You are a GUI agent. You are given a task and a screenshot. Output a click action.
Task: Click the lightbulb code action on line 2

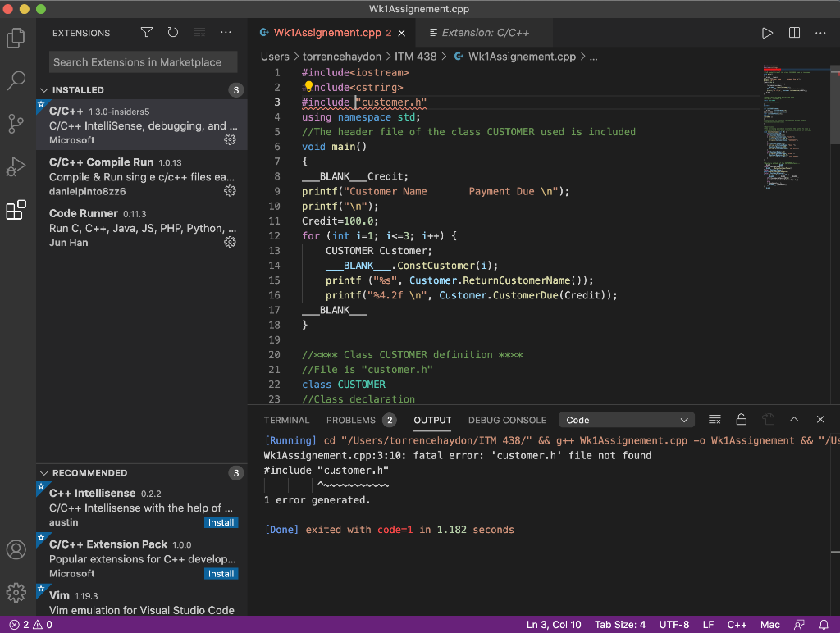309,87
